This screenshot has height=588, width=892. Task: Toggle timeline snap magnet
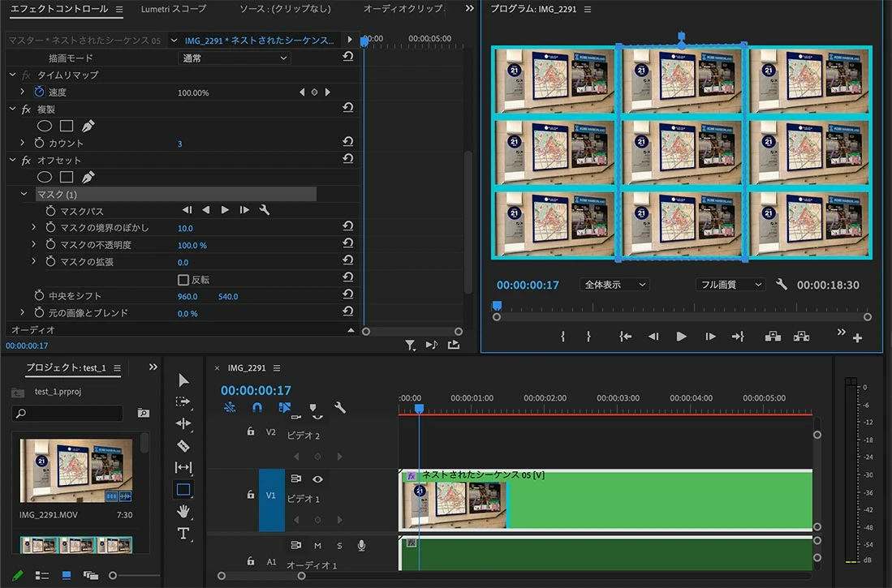click(x=257, y=407)
